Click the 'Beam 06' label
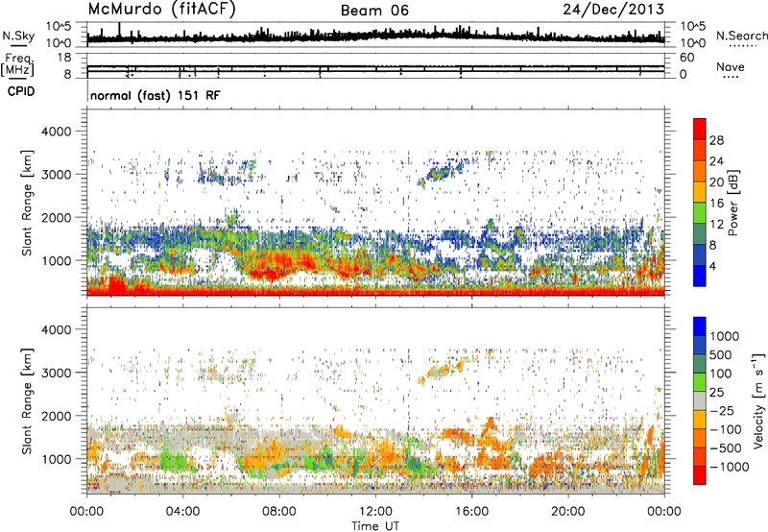This screenshot has width=768, height=532. [374, 11]
